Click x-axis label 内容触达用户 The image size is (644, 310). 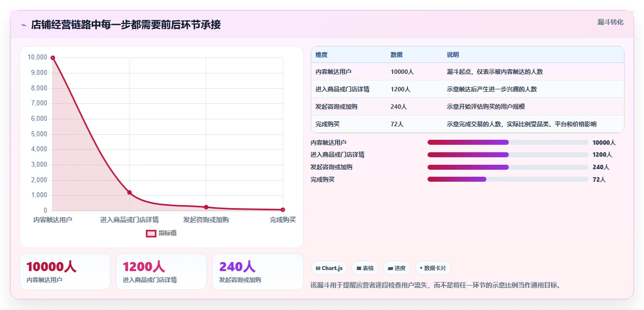(x=53, y=220)
